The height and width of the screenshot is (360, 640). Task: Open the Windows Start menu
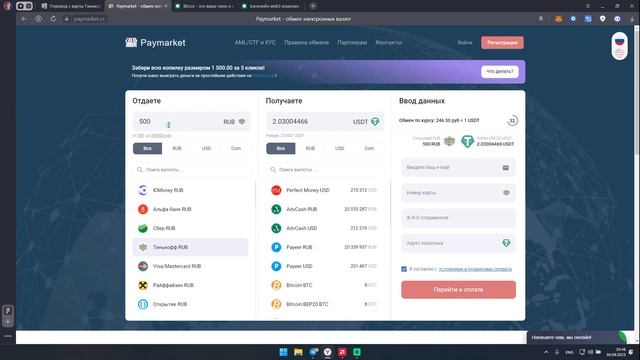[283, 352]
